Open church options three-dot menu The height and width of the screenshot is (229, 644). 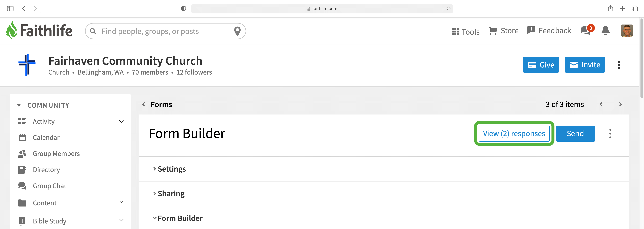(x=619, y=65)
